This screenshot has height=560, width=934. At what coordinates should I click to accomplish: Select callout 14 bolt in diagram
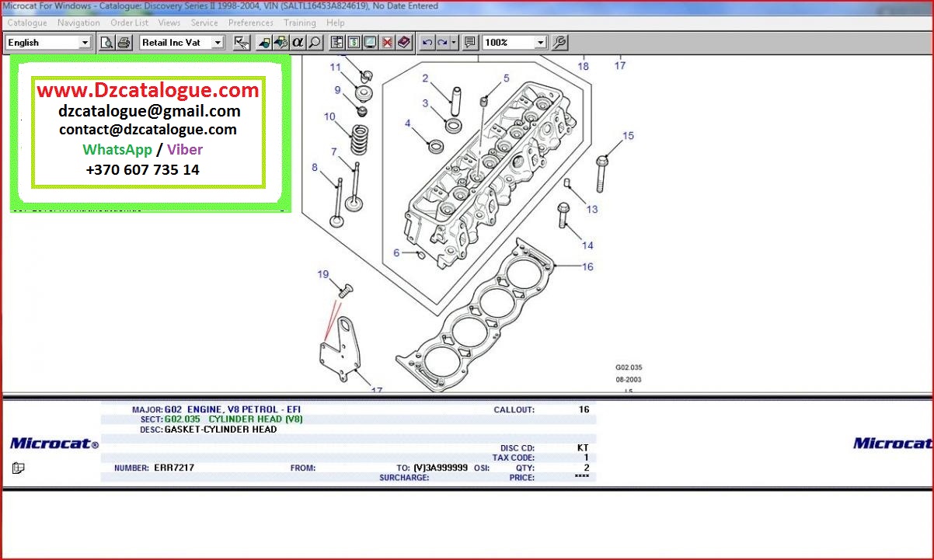click(587, 245)
